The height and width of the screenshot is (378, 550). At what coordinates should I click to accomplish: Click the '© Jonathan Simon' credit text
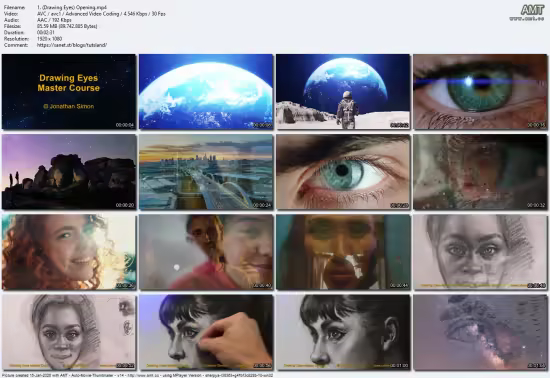coord(69,106)
